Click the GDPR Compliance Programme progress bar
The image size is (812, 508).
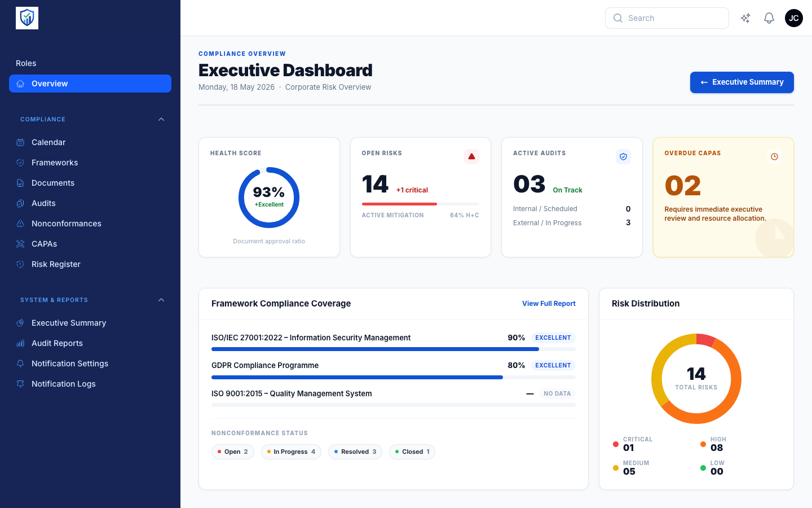[x=394, y=377]
